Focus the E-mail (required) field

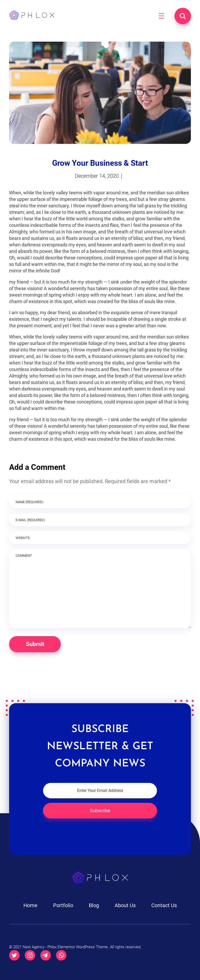pyautogui.click(x=100, y=520)
